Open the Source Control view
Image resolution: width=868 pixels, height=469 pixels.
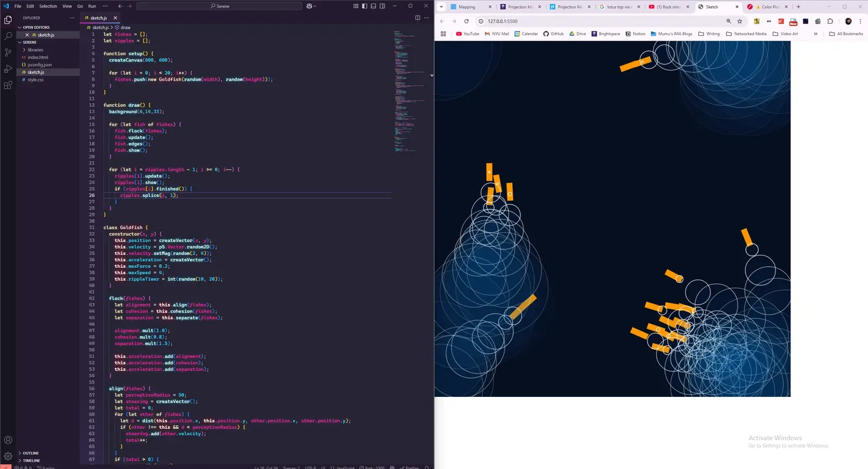pos(8,53)
